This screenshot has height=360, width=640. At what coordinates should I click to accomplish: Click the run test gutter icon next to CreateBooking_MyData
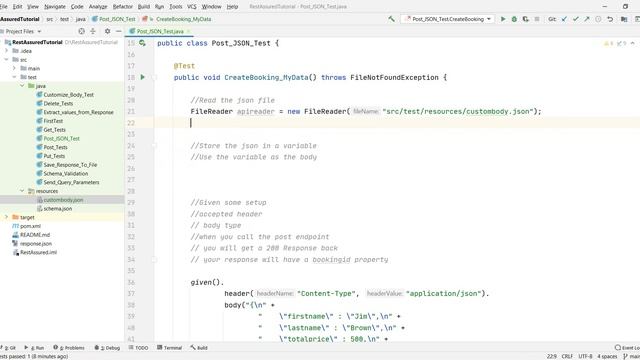(x=142, y=77)
